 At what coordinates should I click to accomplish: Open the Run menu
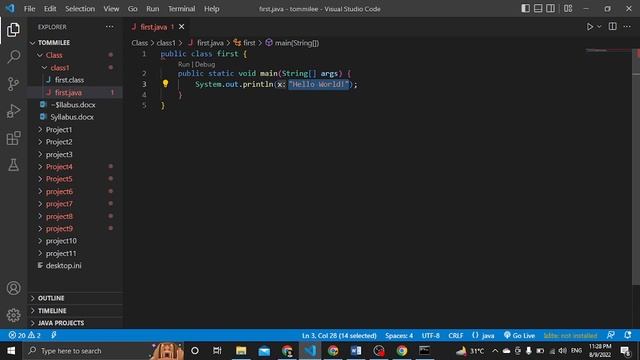tap(153, 9)
